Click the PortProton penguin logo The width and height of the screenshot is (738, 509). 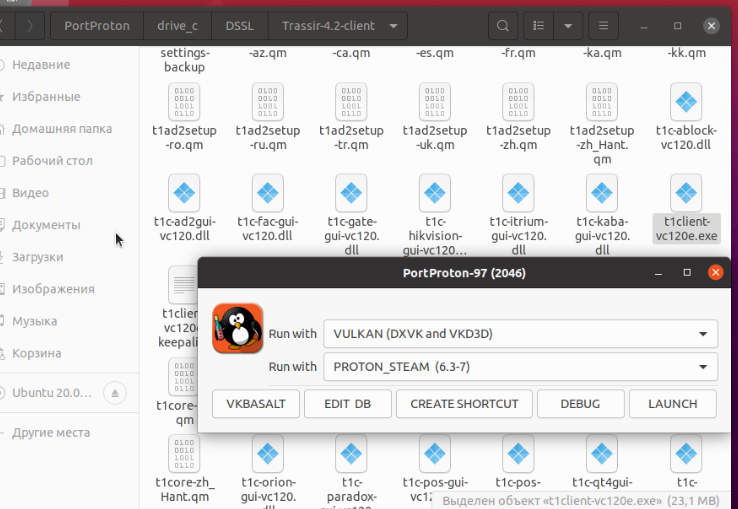pyautogui.click(x=238, y=328)
